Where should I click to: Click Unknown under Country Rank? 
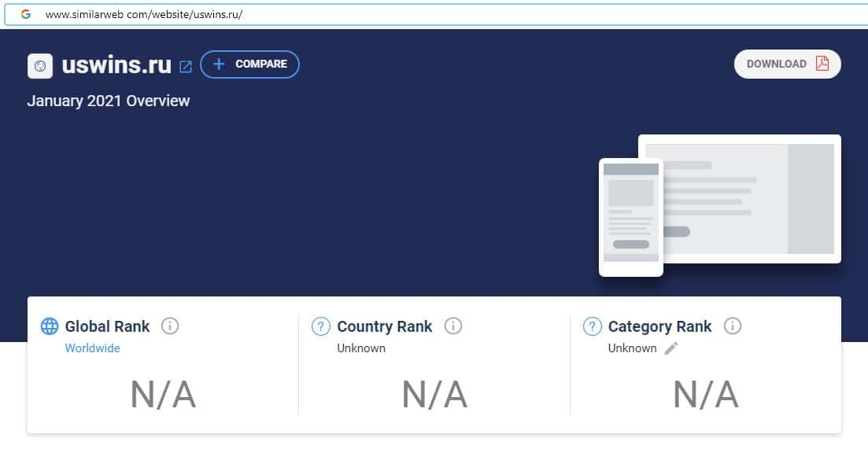coord(361,348)
